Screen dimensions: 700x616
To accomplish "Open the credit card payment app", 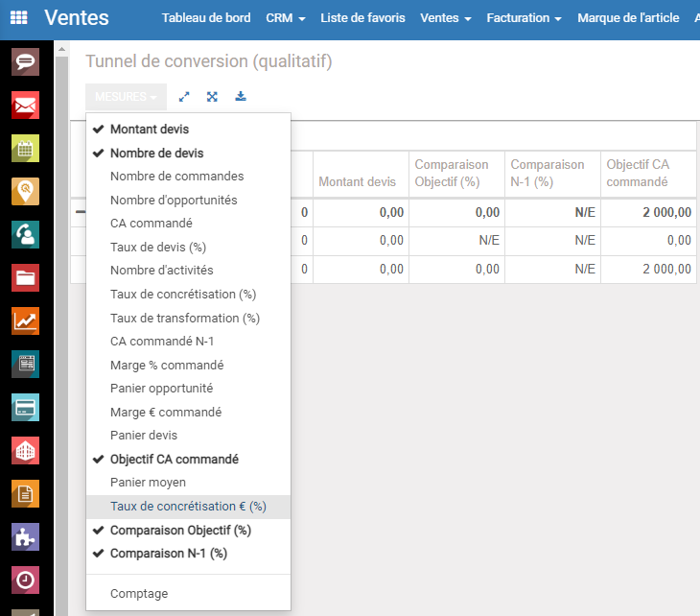I will tap(26, 407).
